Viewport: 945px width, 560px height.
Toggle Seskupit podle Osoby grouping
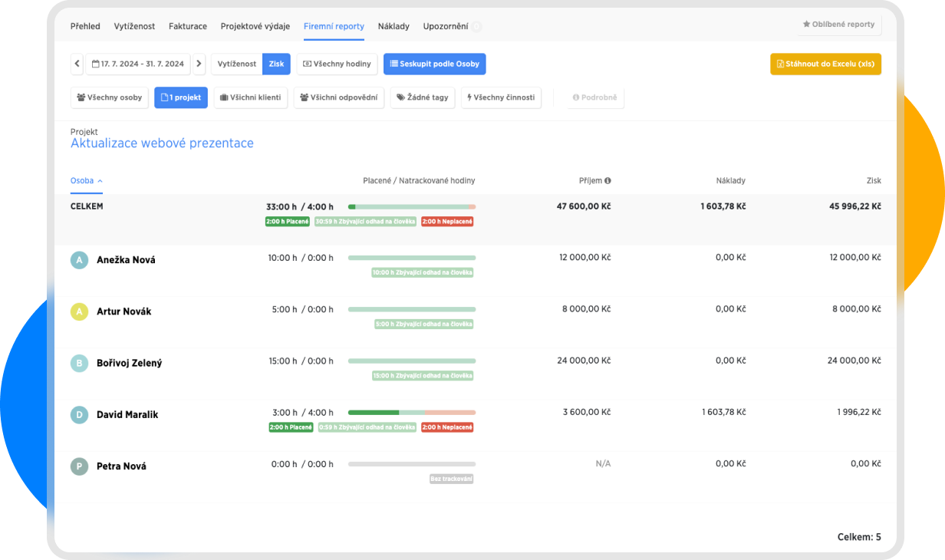pyautogui.click(x=434, y=64)
